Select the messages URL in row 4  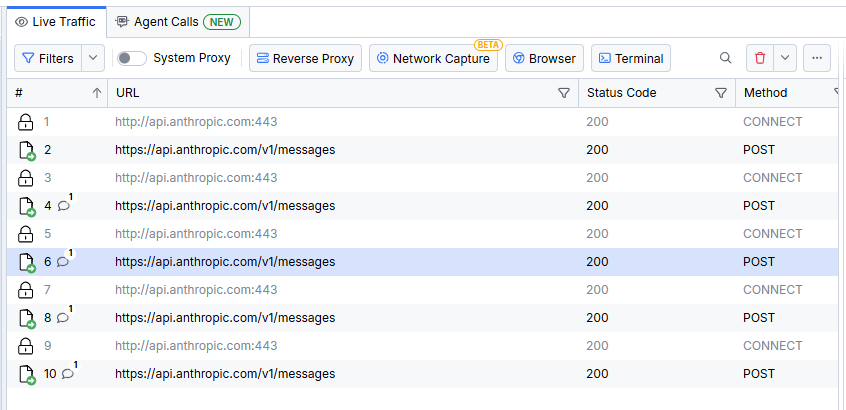coord(225,206)
